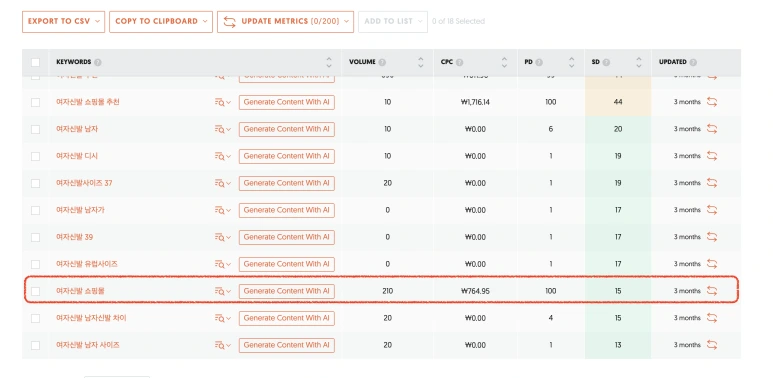773x378 pixels.
Task: Click refresh icon in 여자신발 디시 row
Action: click(711, 156)
